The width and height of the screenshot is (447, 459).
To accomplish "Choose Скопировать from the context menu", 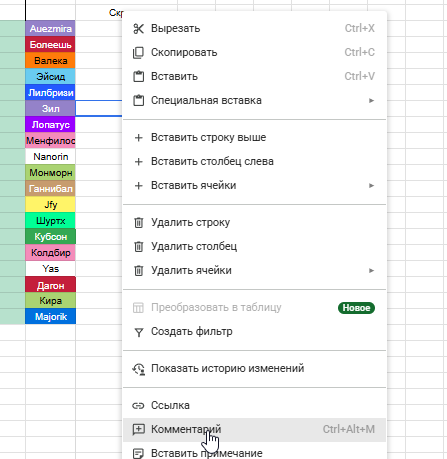I will tap(254, 52).
